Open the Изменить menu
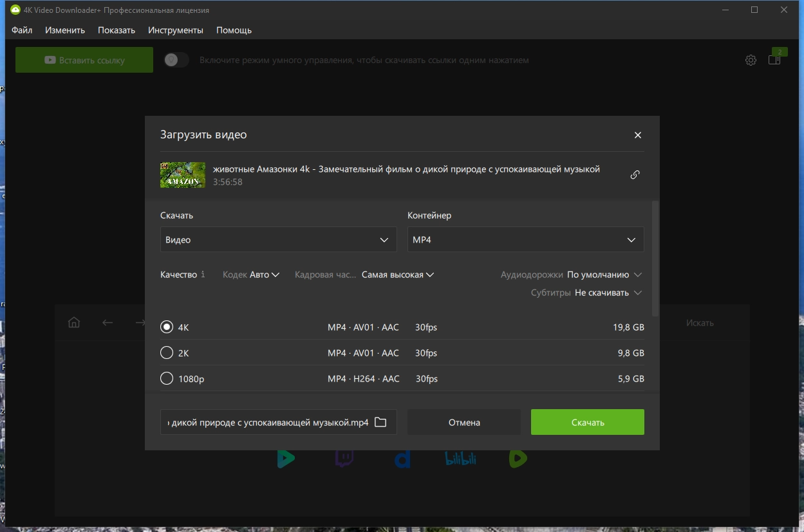Image resolution: width=804 pixels, height=532 pixels. [65, 30]
